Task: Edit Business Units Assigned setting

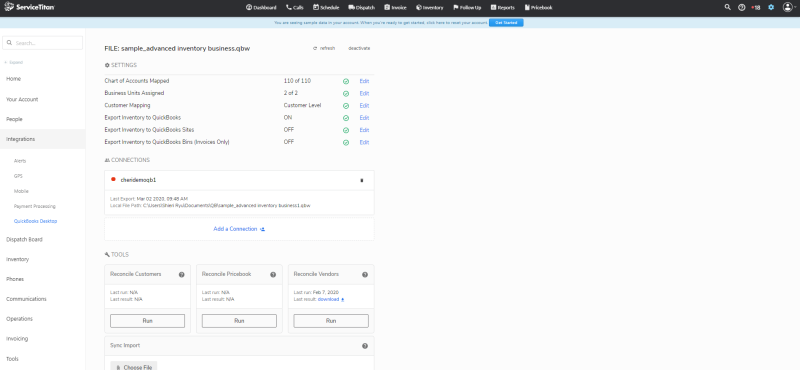Action: (364, 93)
